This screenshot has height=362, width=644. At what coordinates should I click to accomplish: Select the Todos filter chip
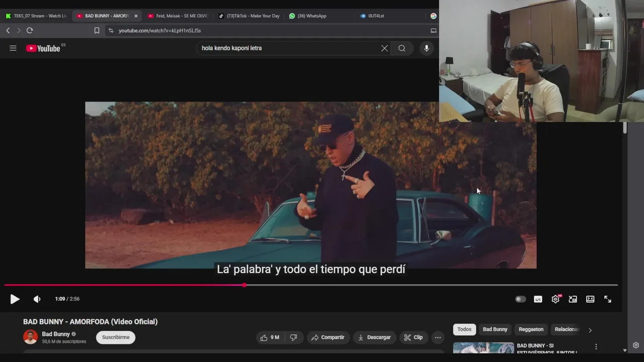click(x=464, y=329)
